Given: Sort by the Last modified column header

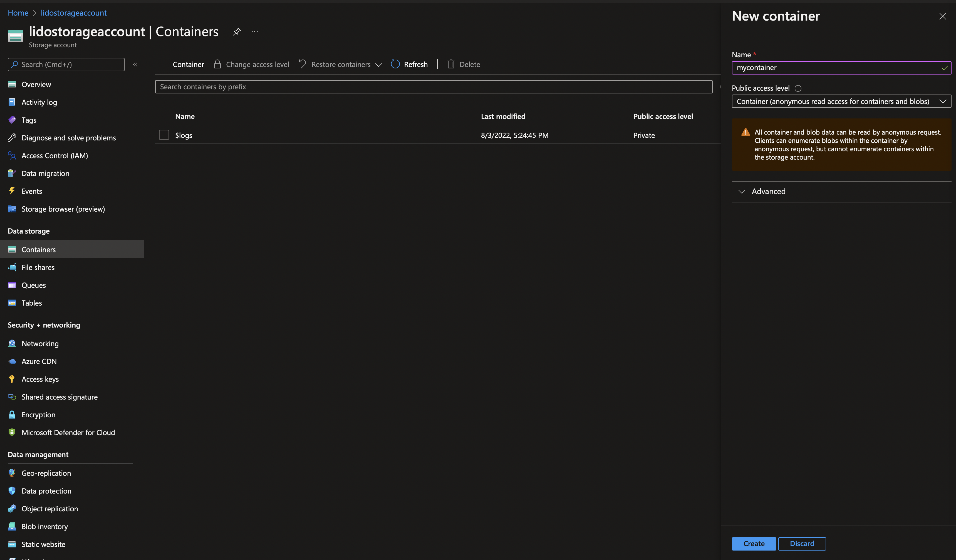Looking at the screenshot, I should click(503, 117).
